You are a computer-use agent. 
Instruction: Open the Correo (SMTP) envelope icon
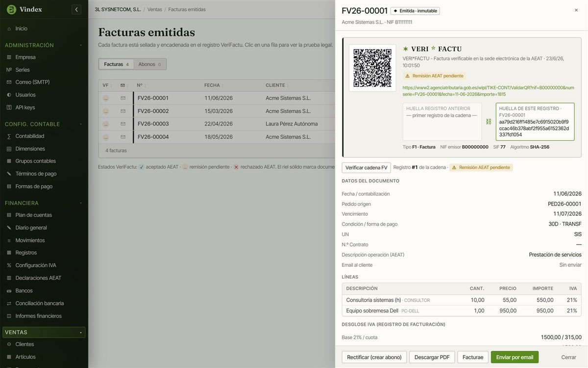click(x=9, y=82)
